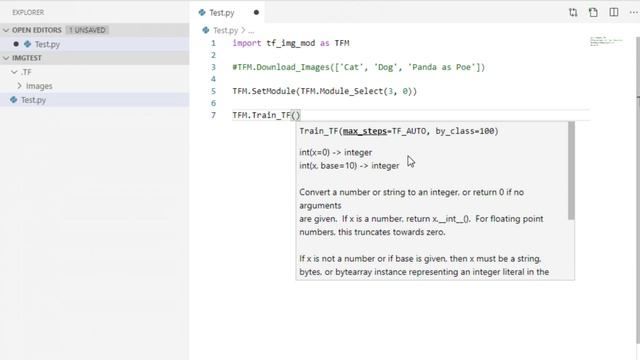Click the 'import' keyword on line 1
The image size is (640, 360).
click(x=247, y=43)
